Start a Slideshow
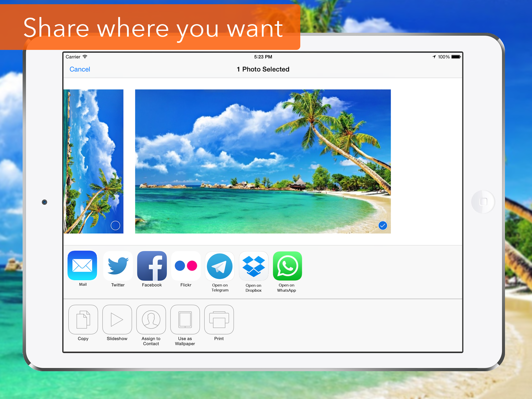This screenshot has width=532, height=399. [x=117, y=320]
